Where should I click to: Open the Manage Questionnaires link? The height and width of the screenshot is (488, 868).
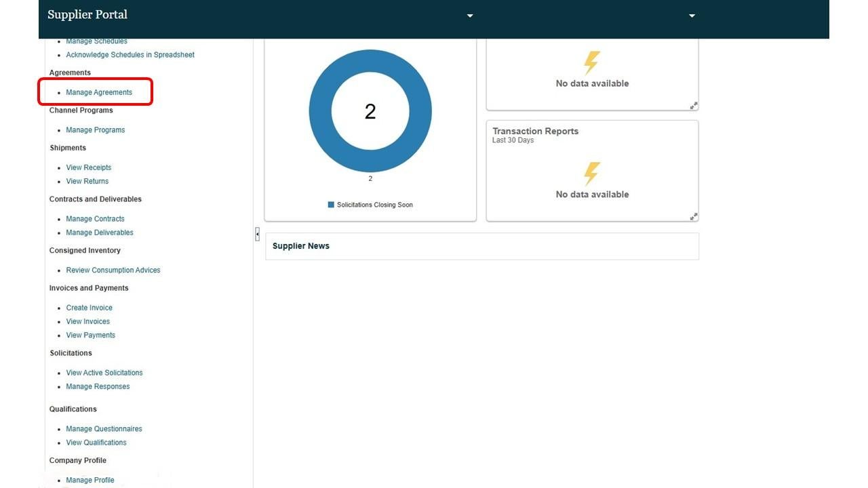[104, 429]
